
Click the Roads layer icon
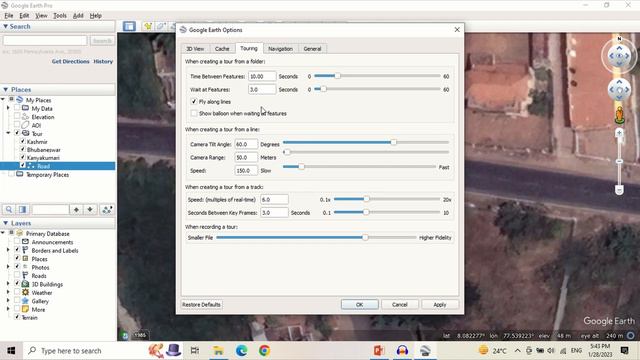(x=25, y=276)
